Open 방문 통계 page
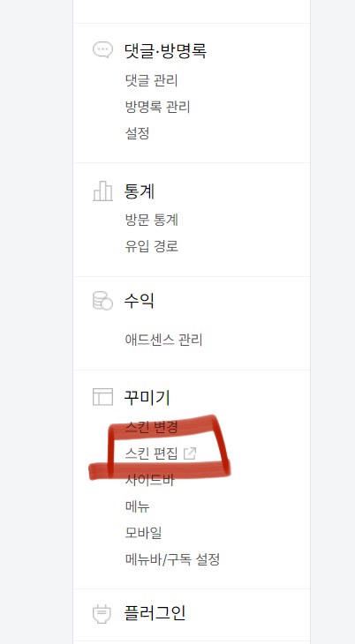 click(x=152, y=220)
